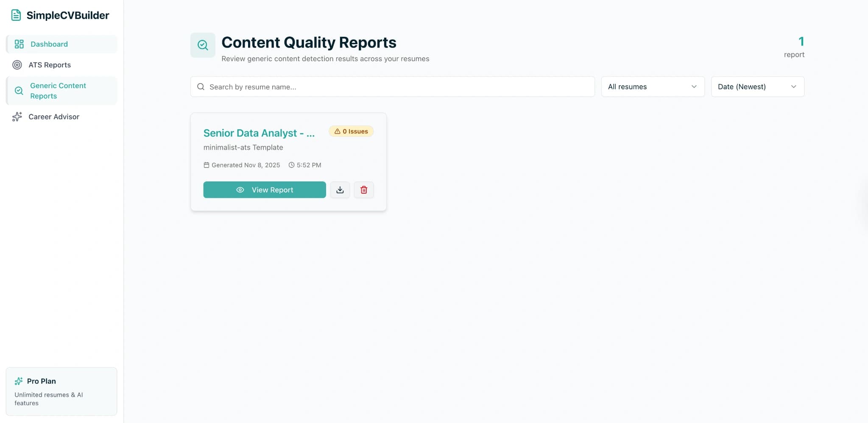Viewport: 868px width, 423px height.
Task: Click the Career Advisor sparkle icon
Action: 17,117
